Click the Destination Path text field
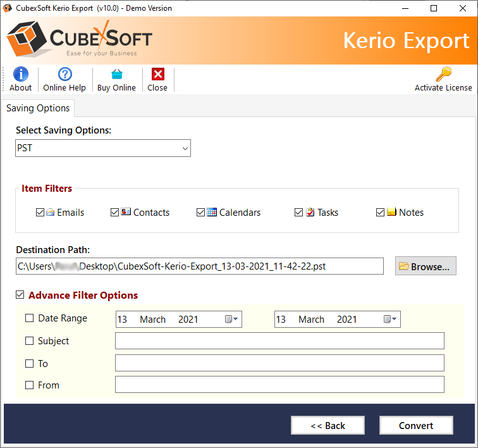 200,266
